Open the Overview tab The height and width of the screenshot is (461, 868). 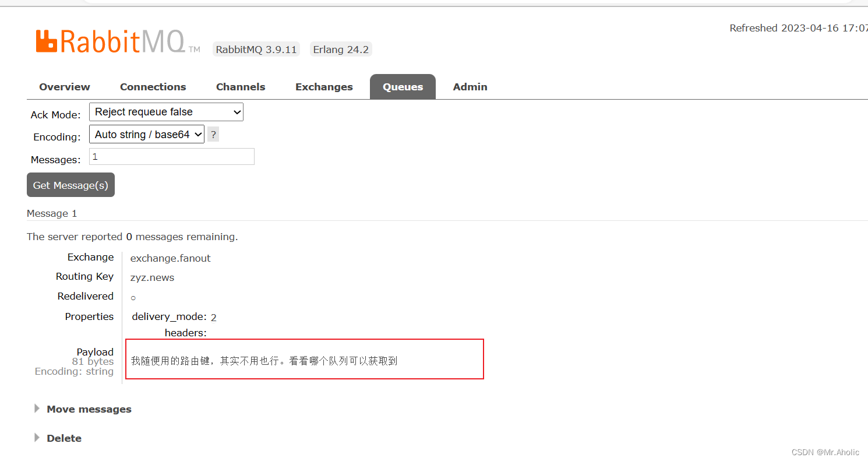[65, 87]
